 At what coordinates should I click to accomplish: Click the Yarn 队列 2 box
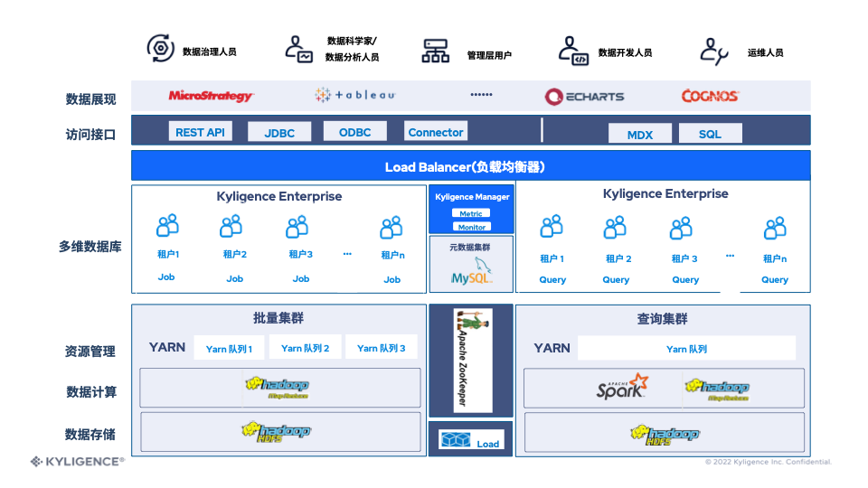coord(305,348)
